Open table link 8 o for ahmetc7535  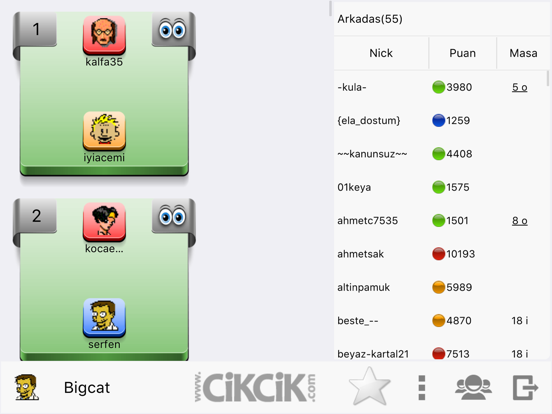click(x=520, y=221)
